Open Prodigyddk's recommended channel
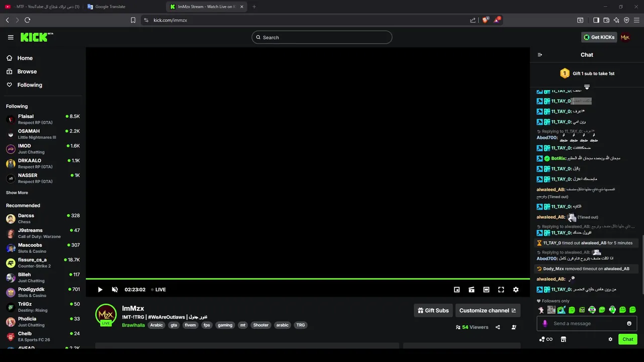This screenshot has height=362, width=644. (x=43, y=292)
